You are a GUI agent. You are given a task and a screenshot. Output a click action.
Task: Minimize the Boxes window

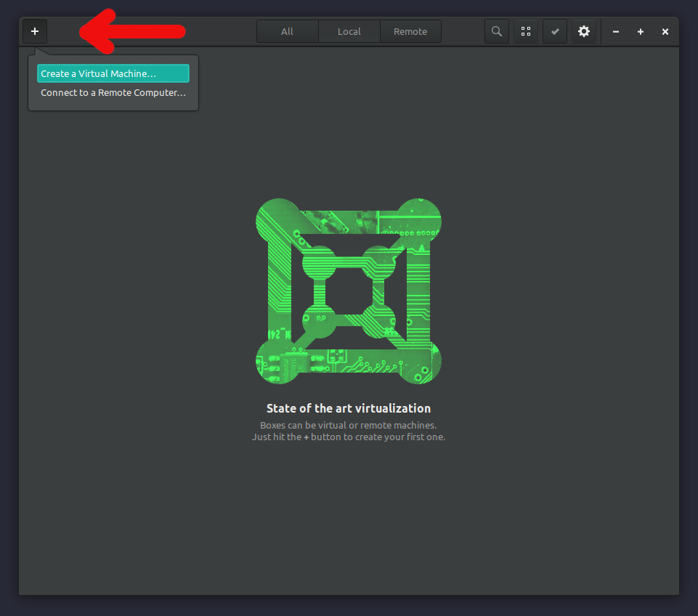coord(616,32)
